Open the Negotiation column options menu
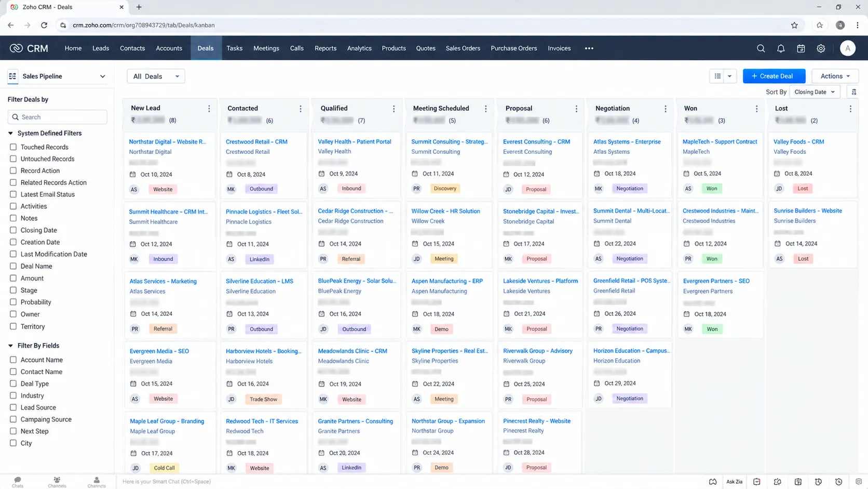The image size is (868, 489). (666, 109)
